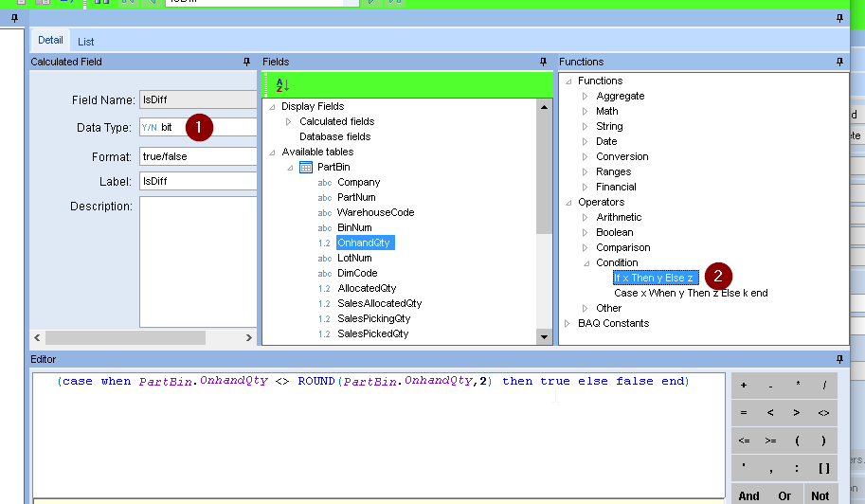Screen dimensions: 865x504
Task: Select the AllocatedQty field
Action: point(367,288)
